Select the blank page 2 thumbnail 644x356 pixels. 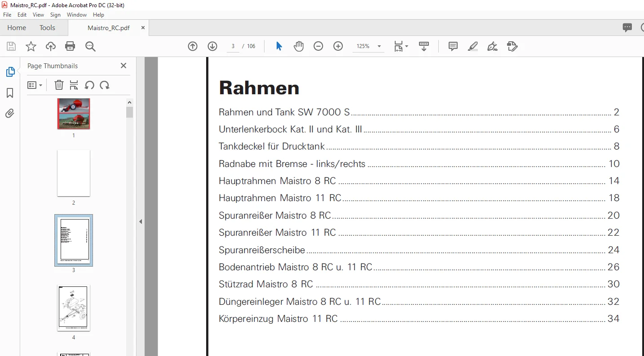[74, 173]
